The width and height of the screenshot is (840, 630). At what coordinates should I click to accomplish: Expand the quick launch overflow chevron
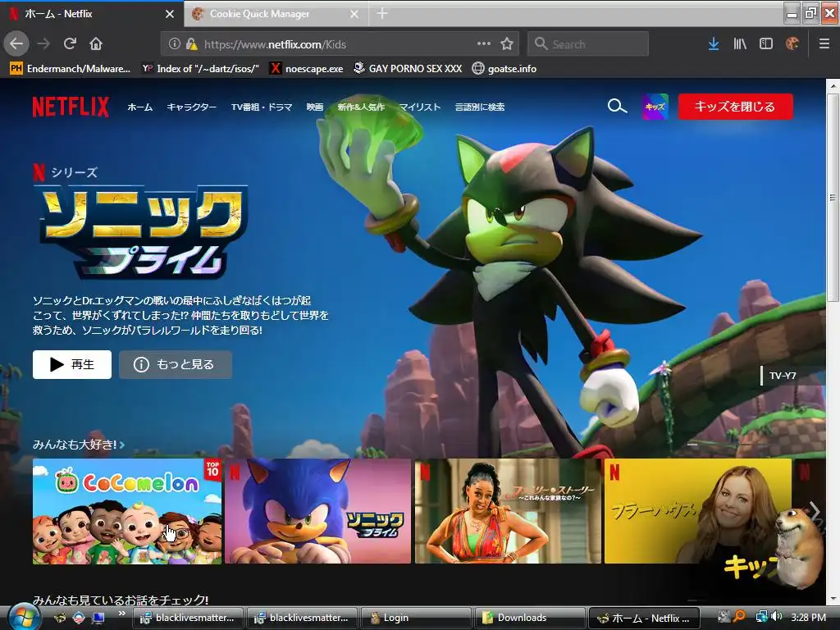[x=122, y=613]
